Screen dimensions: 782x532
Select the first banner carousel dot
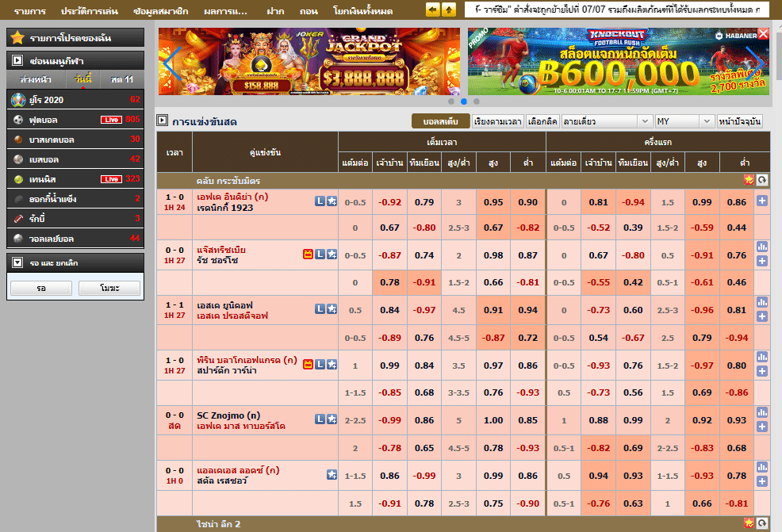(x=450, y=101)
